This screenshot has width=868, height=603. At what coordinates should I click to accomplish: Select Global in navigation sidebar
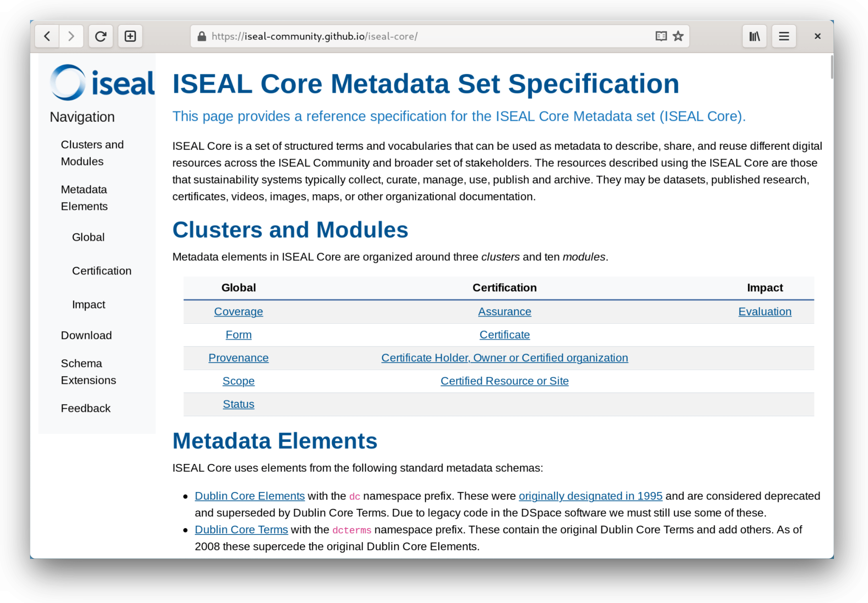88,237
